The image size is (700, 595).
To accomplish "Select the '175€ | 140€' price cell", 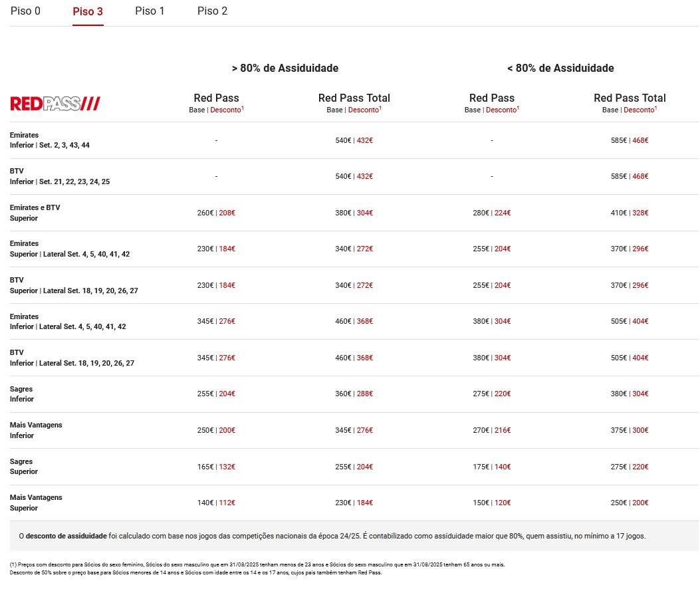I will click(x=491, y=467).
